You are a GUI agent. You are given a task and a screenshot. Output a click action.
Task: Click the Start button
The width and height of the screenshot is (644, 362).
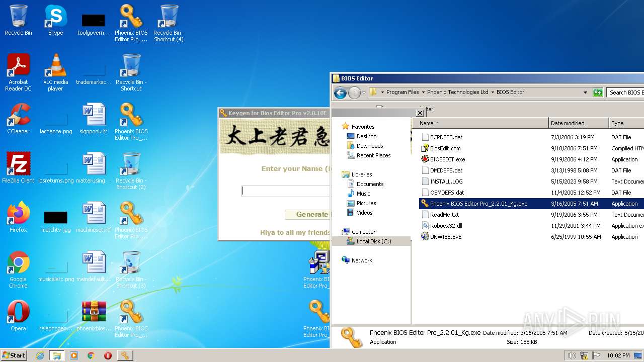(x=14, y=355)
